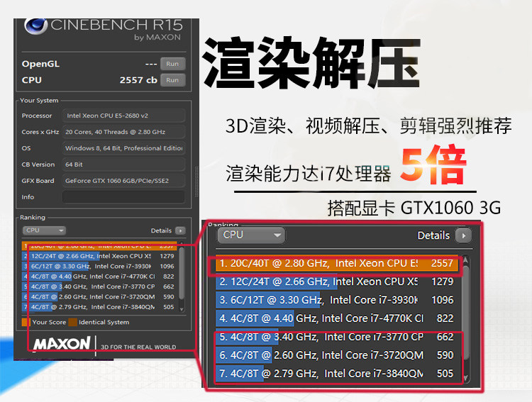Click the left ranking list scrollbar

[x=182, y=273]
